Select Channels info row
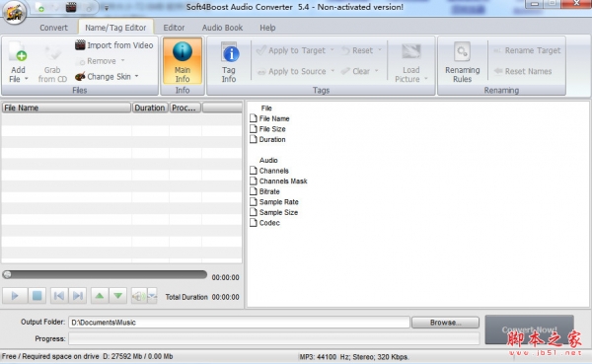 pos(269,171)
